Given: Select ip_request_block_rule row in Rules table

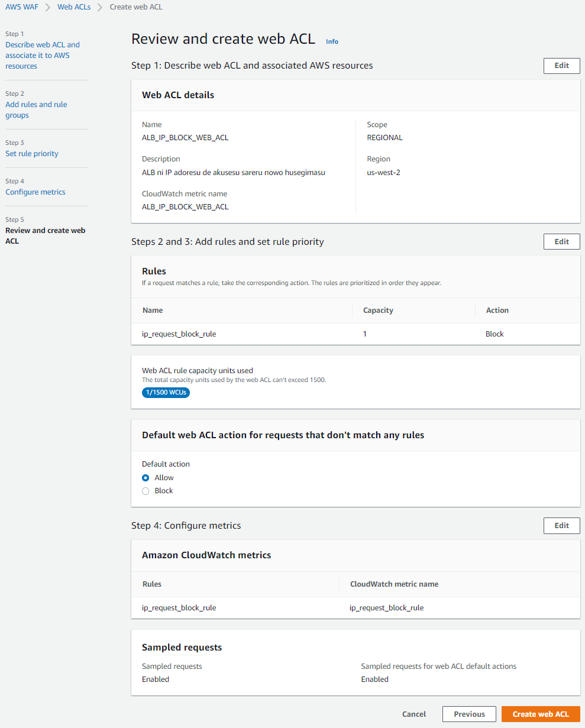Looking at the screenshot, I should [x=179, y=334].
